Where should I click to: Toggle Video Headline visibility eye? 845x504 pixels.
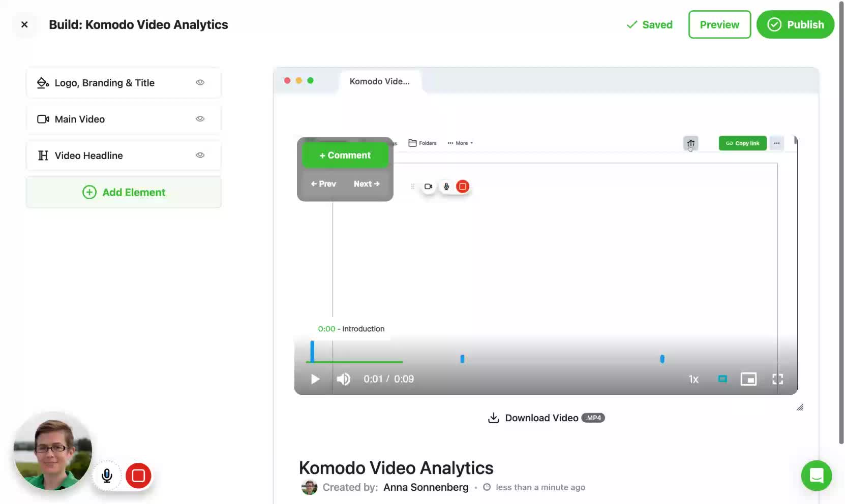coord(200,155)
